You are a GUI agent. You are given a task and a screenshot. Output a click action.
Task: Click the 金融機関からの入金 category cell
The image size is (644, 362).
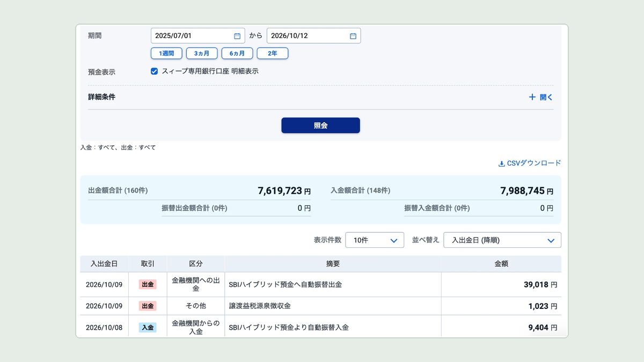pyautogui.click(x=196, y=327)
